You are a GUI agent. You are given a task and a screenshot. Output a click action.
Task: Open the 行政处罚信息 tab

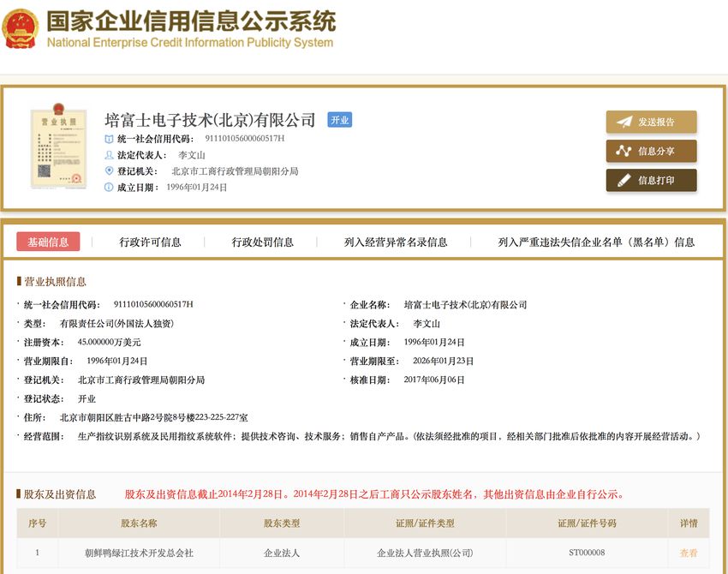pyautogui.click(x=262, y=242)
